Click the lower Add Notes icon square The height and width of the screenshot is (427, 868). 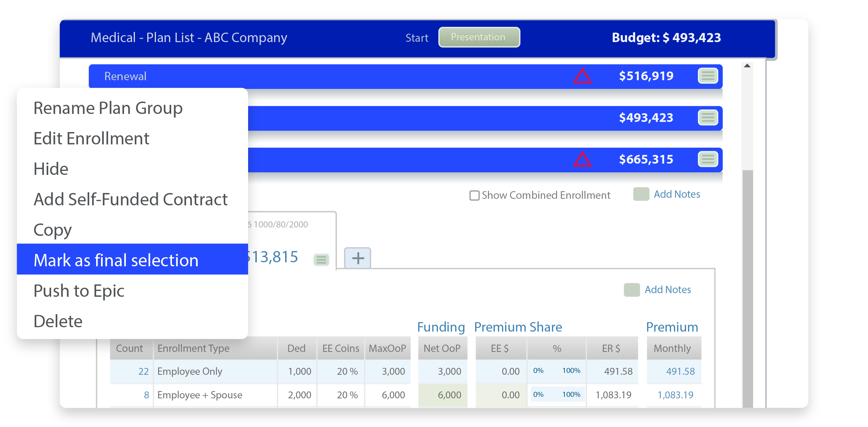(632, 290)
